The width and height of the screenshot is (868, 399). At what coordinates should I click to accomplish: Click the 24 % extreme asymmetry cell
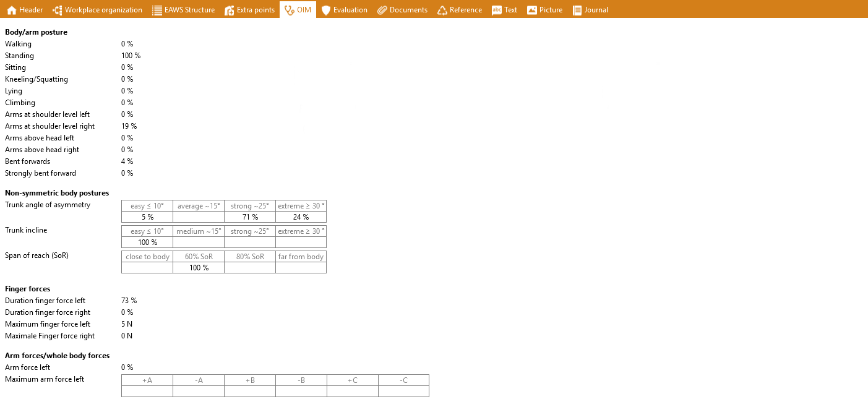click(x=301, y=217)
